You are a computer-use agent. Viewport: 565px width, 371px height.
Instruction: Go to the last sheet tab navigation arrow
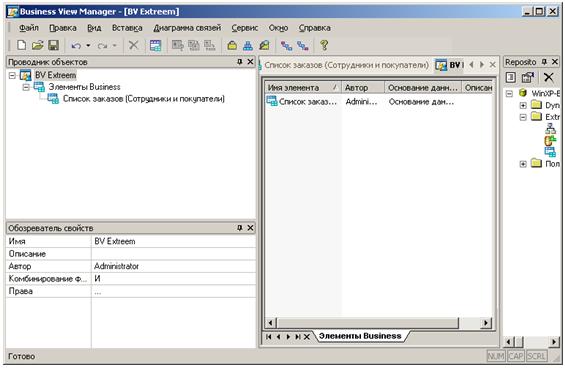pyautogui.click(x=298, y=337)
